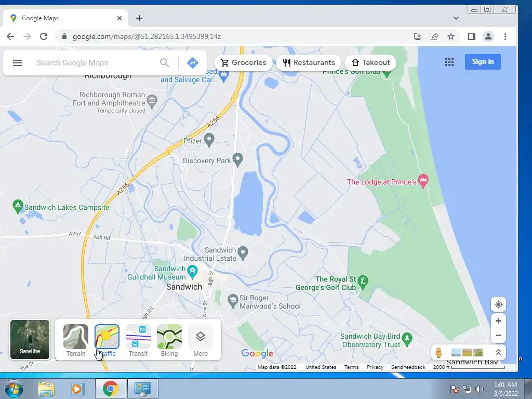This screenshot has height=399, width=532.
Task: Click Royal St George's Golf Club marker
Action: coord(363,282)
